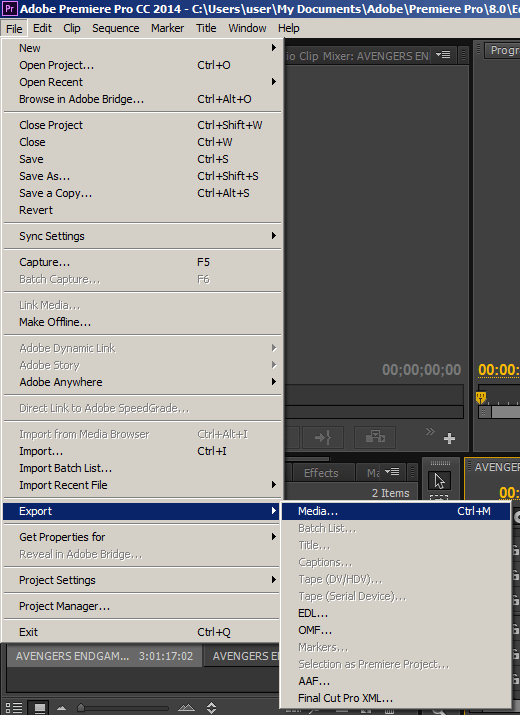The image size is (520, 715).
Task: Expand the New submenu
Action: [x=142, y=48]
